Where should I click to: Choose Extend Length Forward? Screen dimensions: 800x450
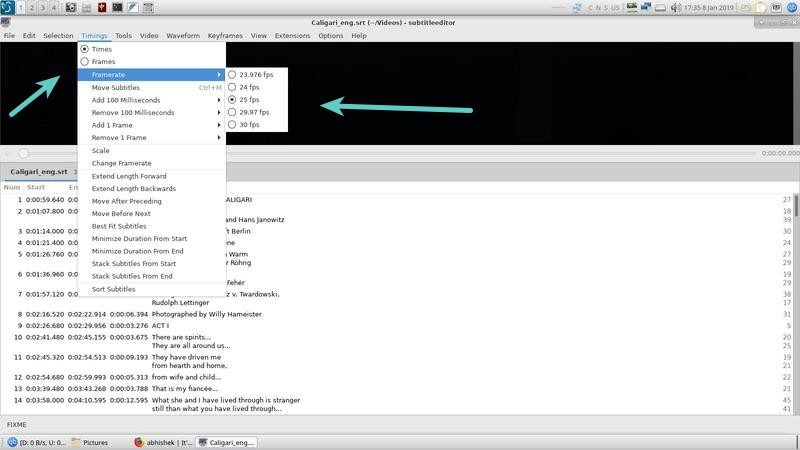click(152, 176)
